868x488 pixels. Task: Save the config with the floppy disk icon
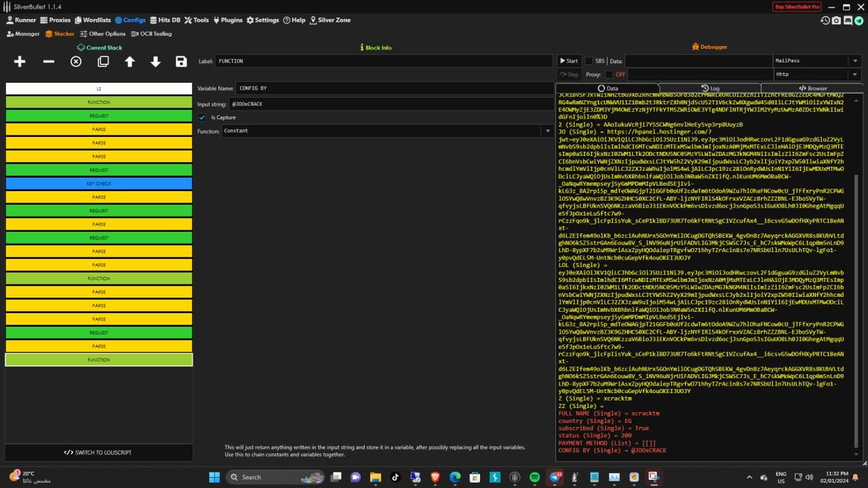click(181, 62)
